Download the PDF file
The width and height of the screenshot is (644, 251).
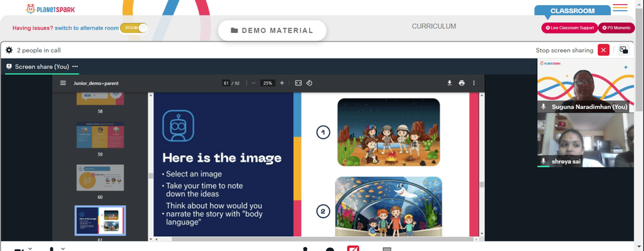450,83
